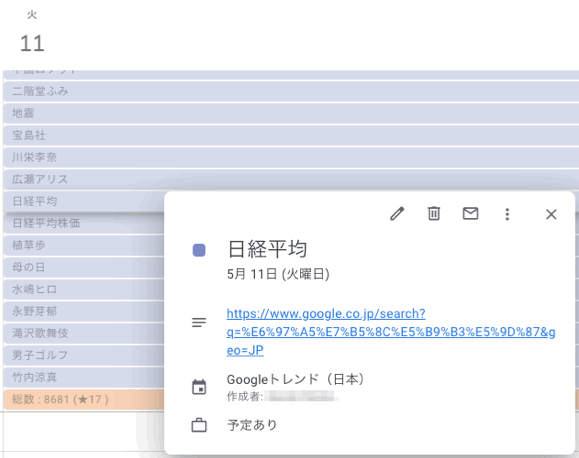Viewport: 579px width, 458px height.
Task: Select the 水嶋ヒロ event
Action: tap(84, 289)
